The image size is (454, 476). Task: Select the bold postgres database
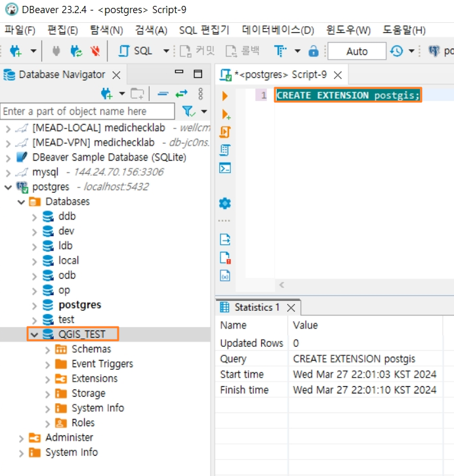click(80, 304)
